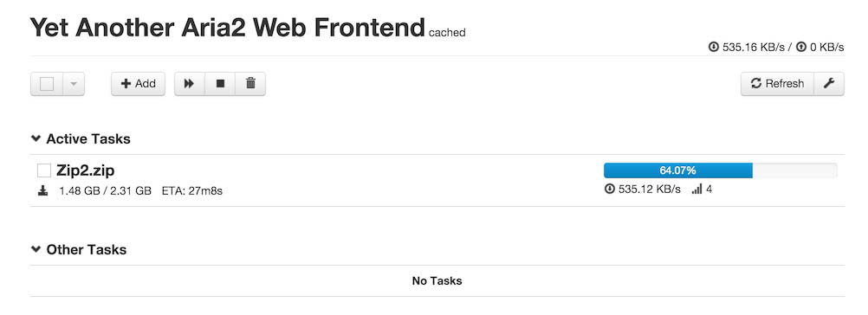This screenshot has height=315, width=868.
Task: Click the Yet Another Aria2 Web Frontend title
Action: pyautogui.click(x=227, y=27)
